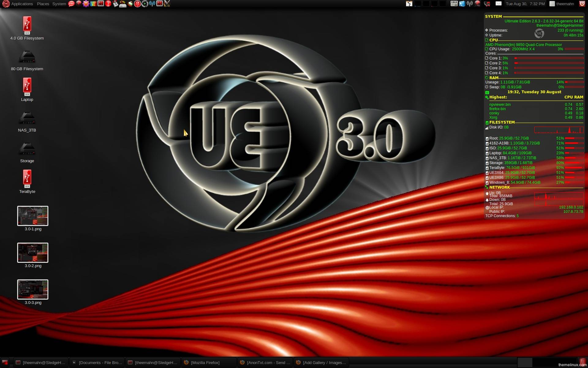The width and height of the screenshot is (588, 368).
Task: Open the gray wireless network tray icon
Action: click(x=469, y=4)
